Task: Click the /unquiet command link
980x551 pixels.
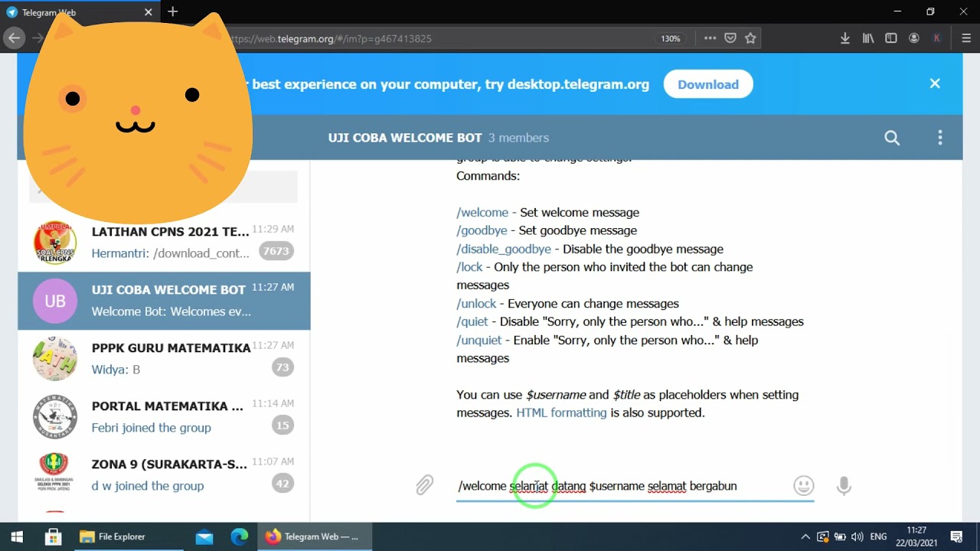Action: pos(479,340)
